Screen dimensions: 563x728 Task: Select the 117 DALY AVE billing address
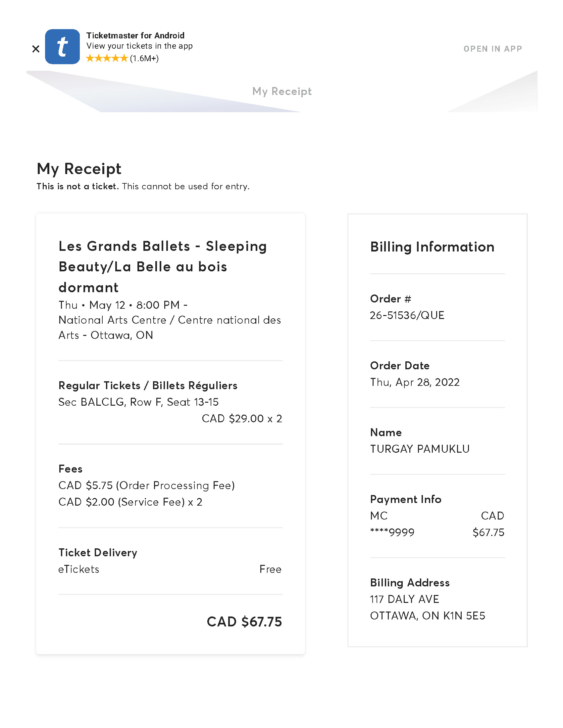(x=405, y=599)
